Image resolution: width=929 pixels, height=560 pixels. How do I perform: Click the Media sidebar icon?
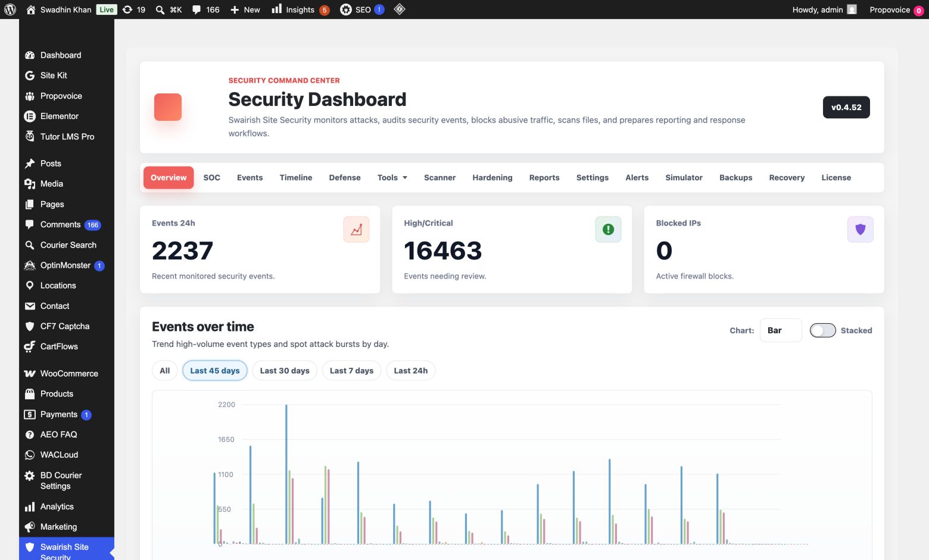(x=30, y=184)
